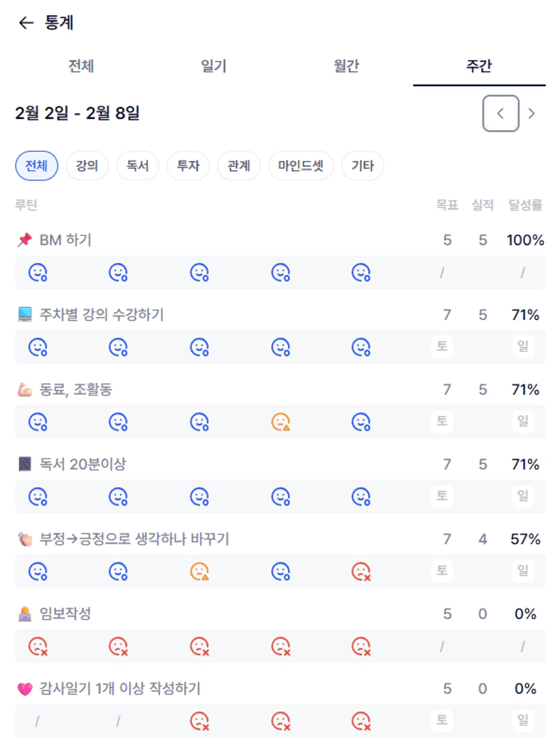552x756 pixels.
Task: Switch to the 일기 tab
Action: (214, 66)
